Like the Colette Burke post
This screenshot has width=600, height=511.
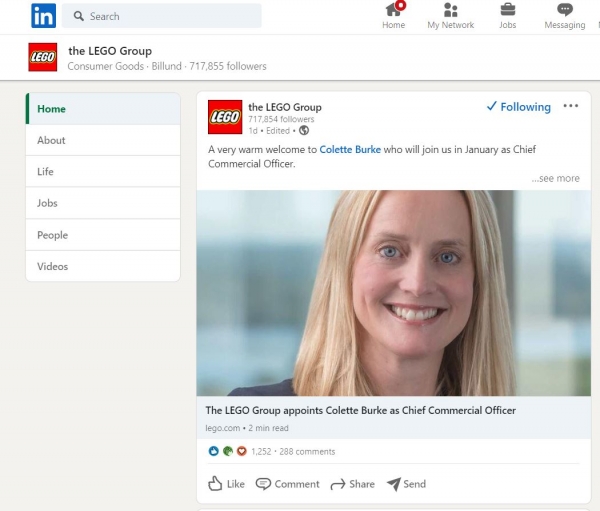tap(226, 484)
